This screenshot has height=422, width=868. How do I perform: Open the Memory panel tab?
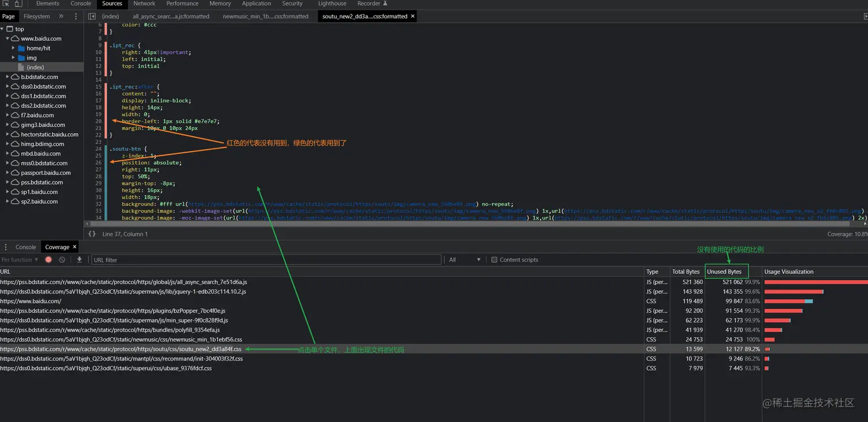pos(220,3)
